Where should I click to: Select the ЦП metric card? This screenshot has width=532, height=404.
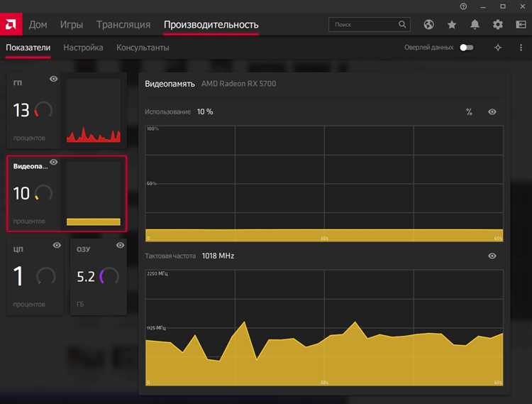pos(35,276)
